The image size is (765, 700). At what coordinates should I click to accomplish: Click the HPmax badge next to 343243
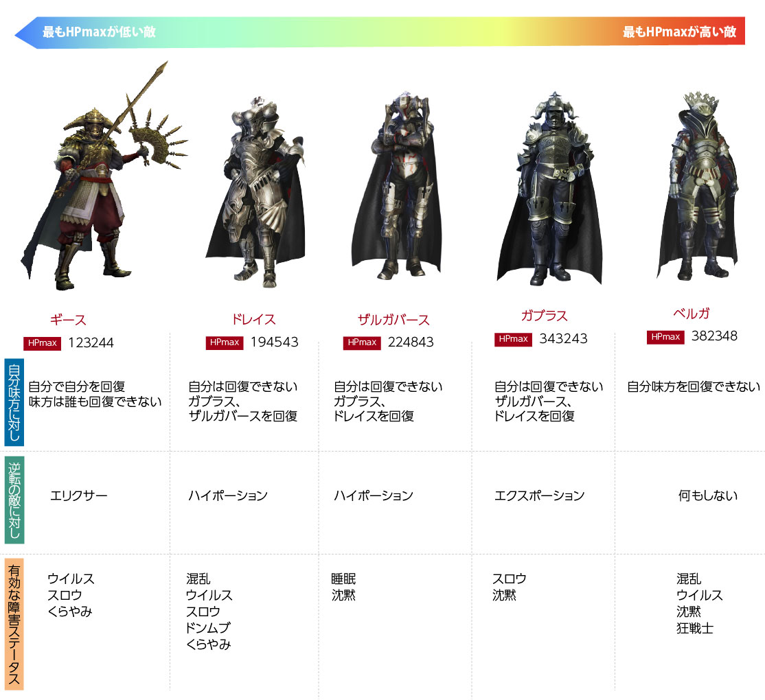(513, 339)
